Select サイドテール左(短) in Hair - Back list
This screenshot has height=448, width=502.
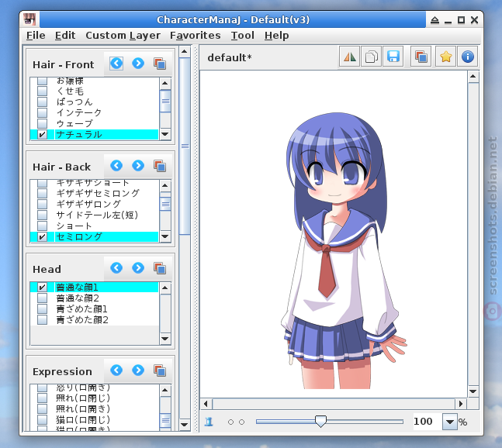coord(97,215)
